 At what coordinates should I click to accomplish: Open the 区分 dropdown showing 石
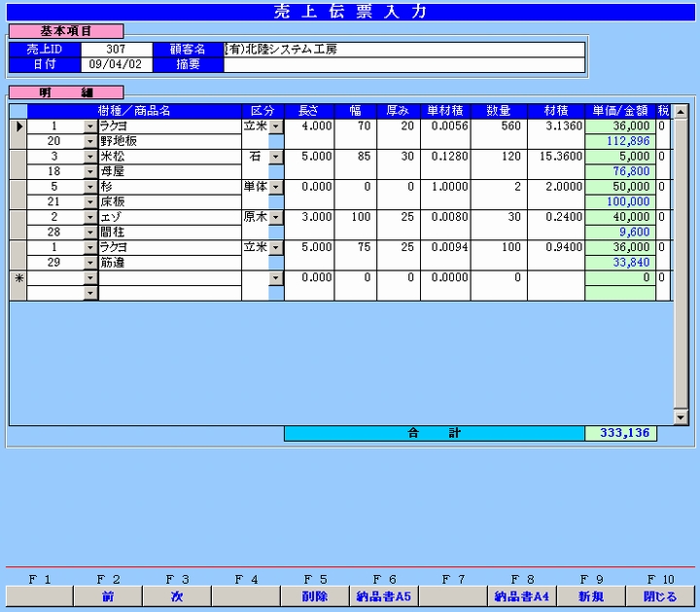[x=275, y=157]
